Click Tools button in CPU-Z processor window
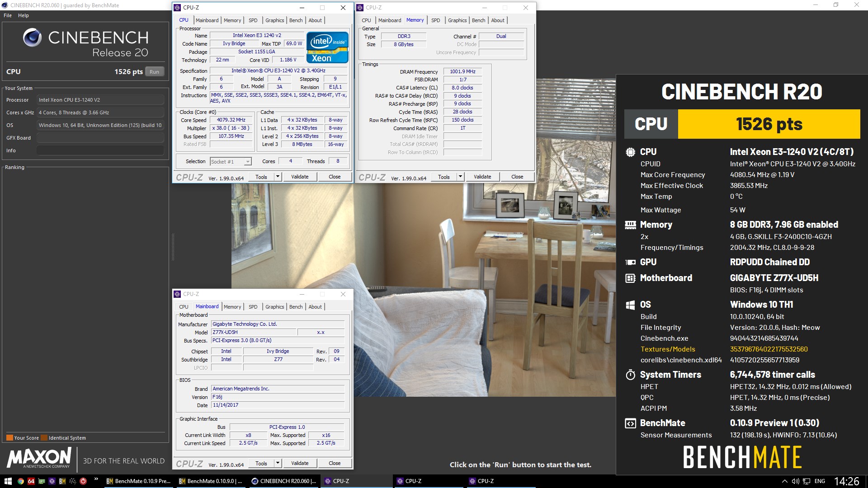 coord(261,177)
